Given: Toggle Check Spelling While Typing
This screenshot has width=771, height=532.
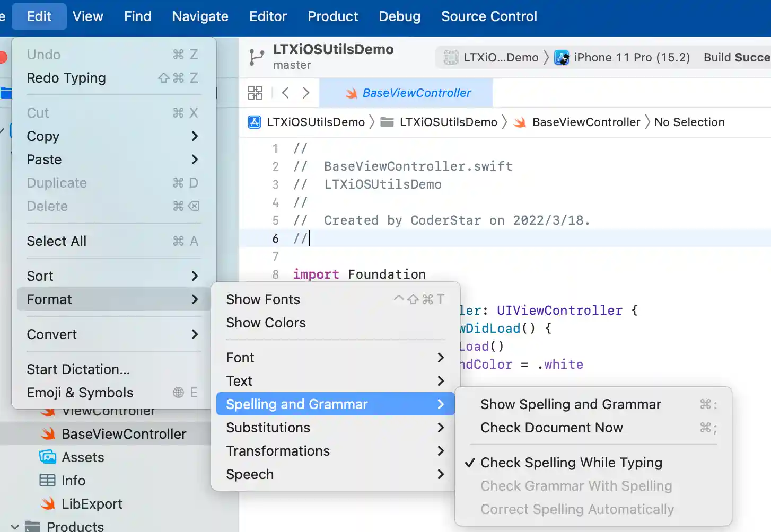Looking at the screenshot, I should coord(571,463).
